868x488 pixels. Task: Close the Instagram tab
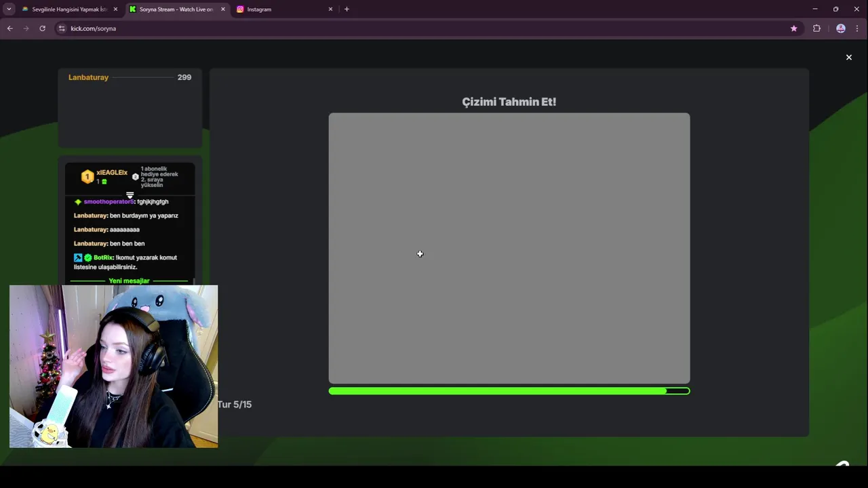click(330, 9)
